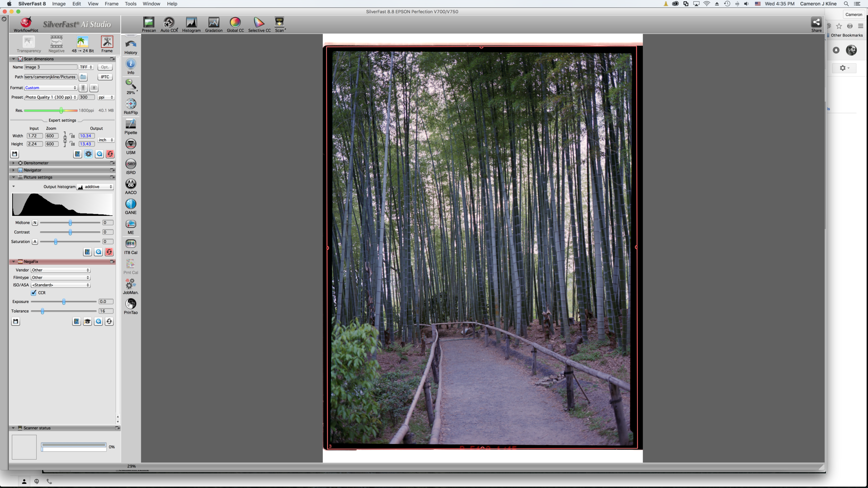Screen dimensions: 868x488
Task: Select the 29% zoom magnifier tool
Action: coord(131,87)
